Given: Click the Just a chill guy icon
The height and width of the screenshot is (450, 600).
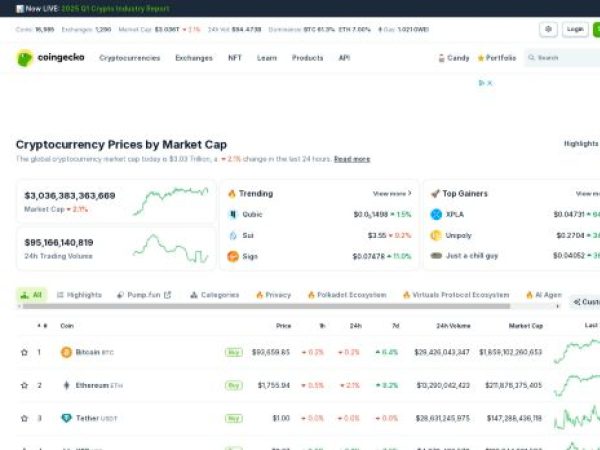Looking at the screenshot, I should [x=436, y=256].
